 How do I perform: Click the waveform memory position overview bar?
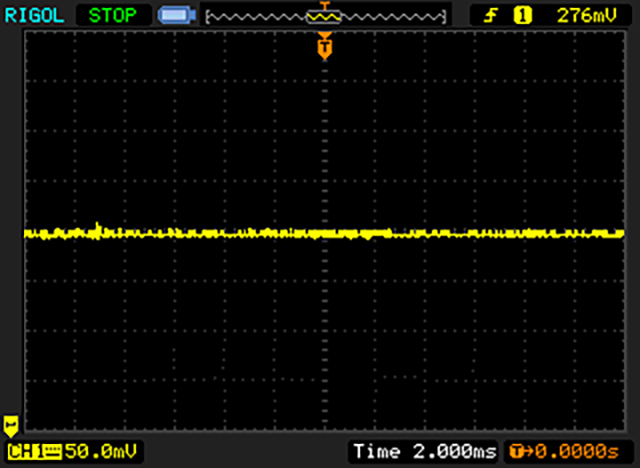326,17
